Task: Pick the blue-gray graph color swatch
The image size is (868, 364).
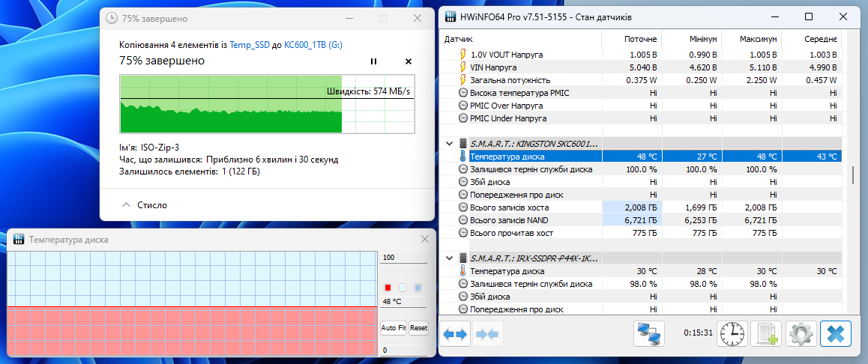Action: click(418, 288)
